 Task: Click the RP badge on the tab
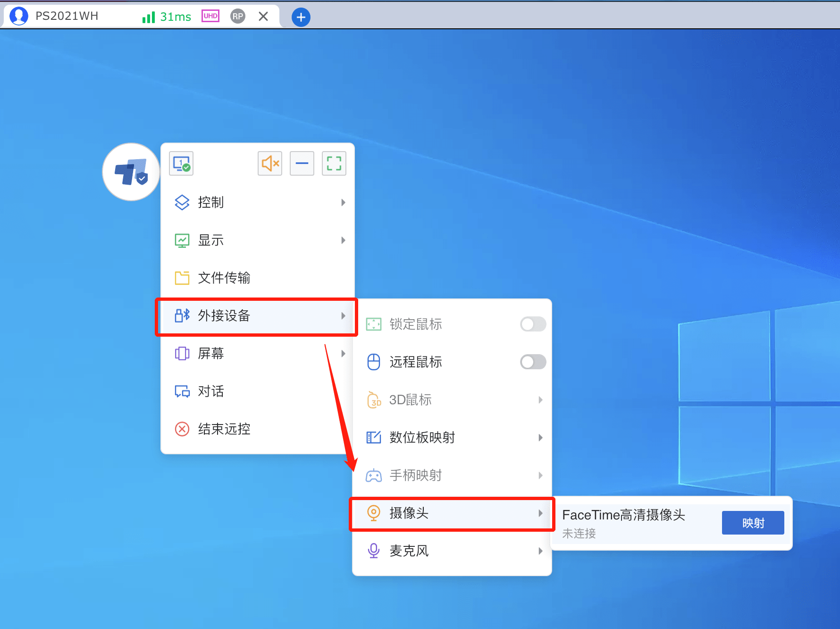[238, 17]
